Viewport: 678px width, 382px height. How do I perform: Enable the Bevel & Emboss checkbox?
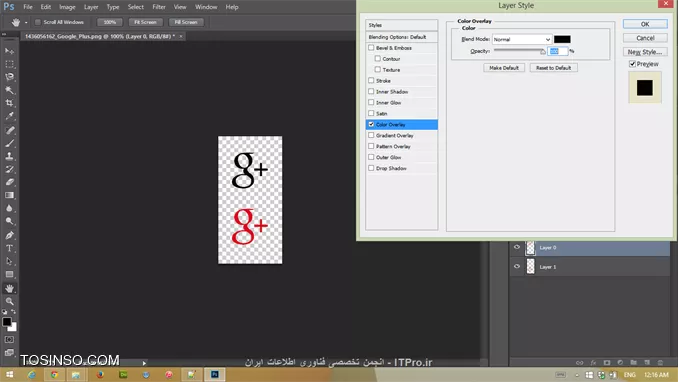coord(371,48)
